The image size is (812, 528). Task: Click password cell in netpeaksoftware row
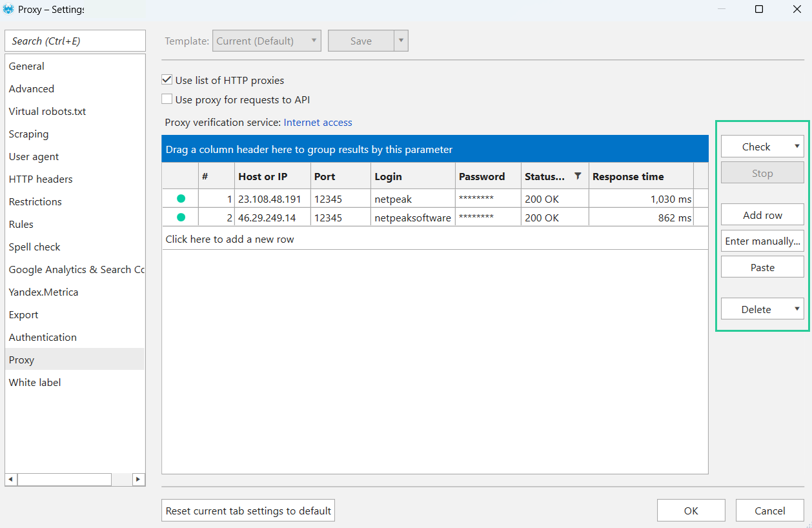[488, 218]
